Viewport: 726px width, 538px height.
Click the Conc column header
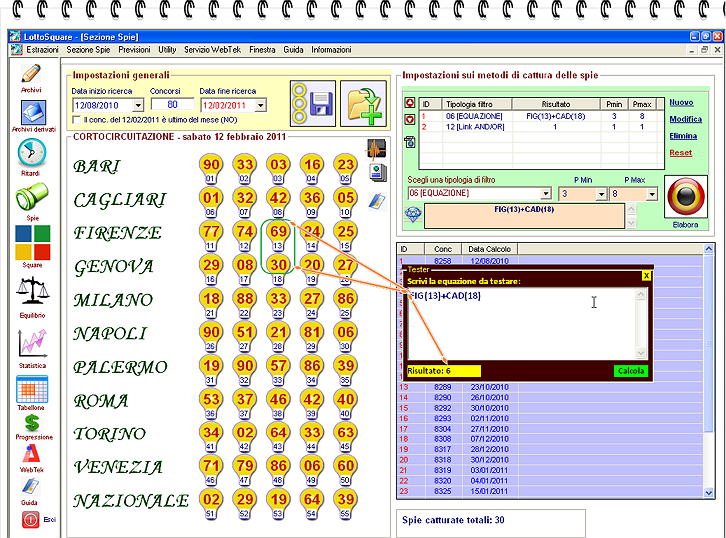[x=443, y=249]
